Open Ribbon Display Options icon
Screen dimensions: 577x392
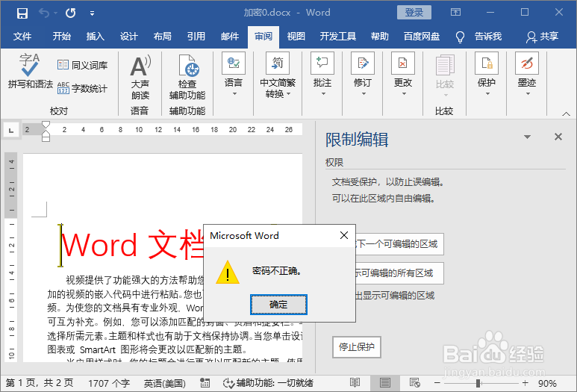pos(455,13)
